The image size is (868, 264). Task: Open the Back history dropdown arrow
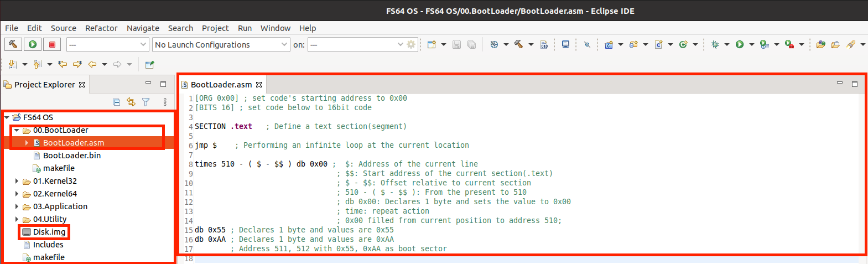pos(105,64)
